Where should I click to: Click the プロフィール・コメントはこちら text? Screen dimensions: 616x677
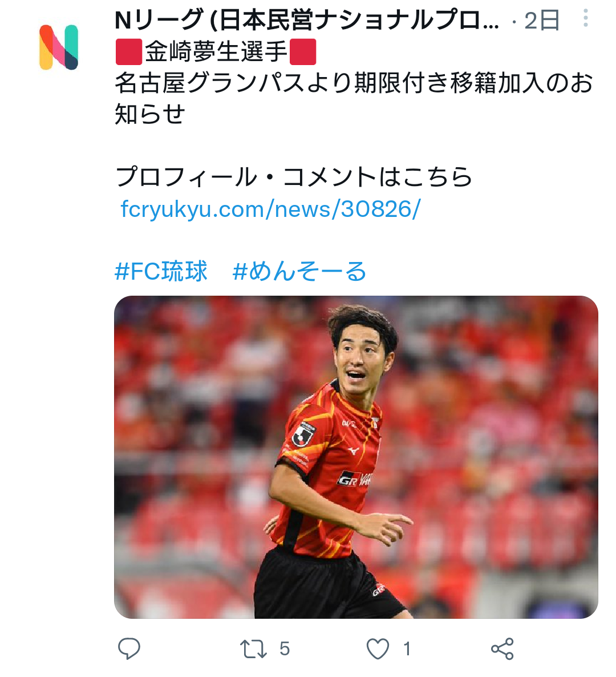point(294,176)
